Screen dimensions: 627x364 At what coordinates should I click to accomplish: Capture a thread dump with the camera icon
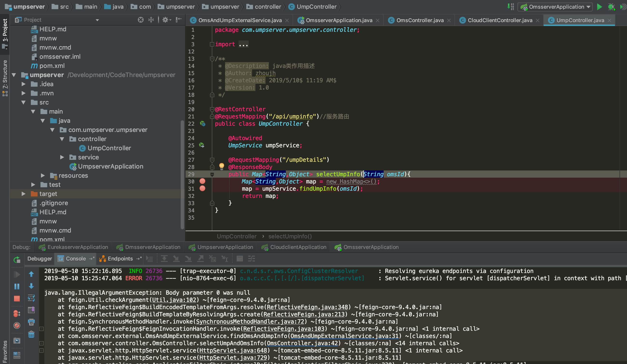point(16,341)
